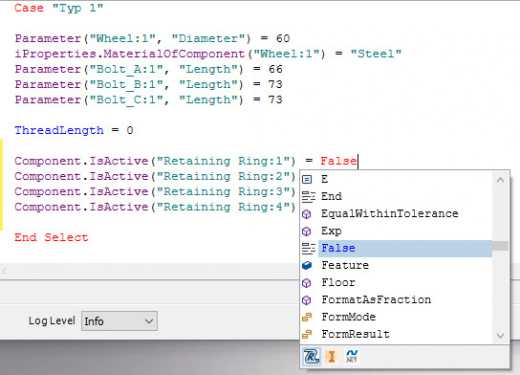This screenshot has height=375, width=520.
Task: Click the autocomplete scrollbar thumb
Action: [x=500, y=246]
